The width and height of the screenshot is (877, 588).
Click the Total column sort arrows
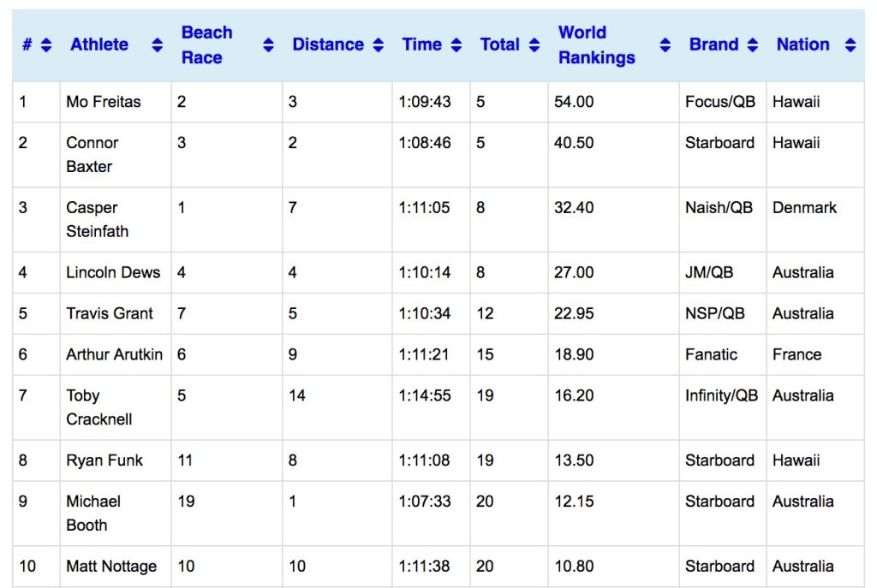tap(534, 45)
